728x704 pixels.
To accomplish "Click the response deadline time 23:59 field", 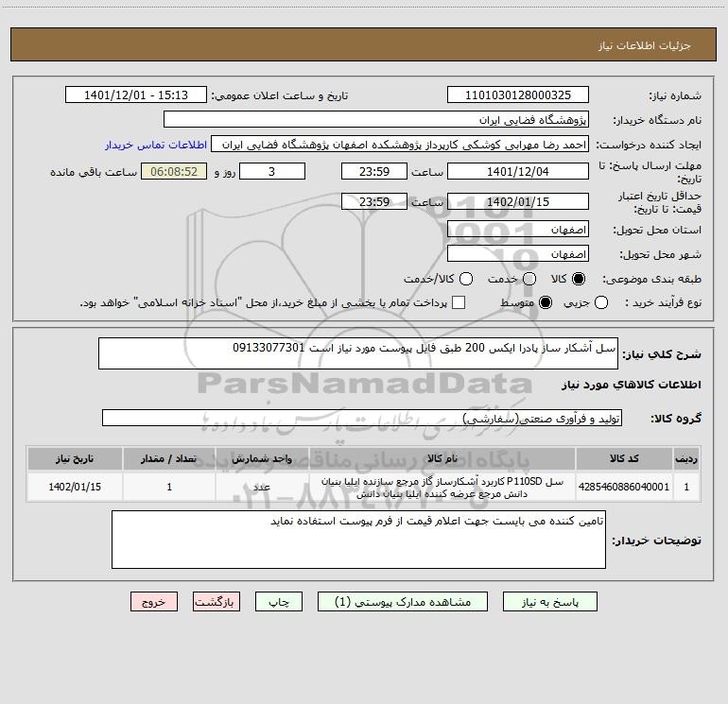I will pyautogui.click(x=374, y=172).
